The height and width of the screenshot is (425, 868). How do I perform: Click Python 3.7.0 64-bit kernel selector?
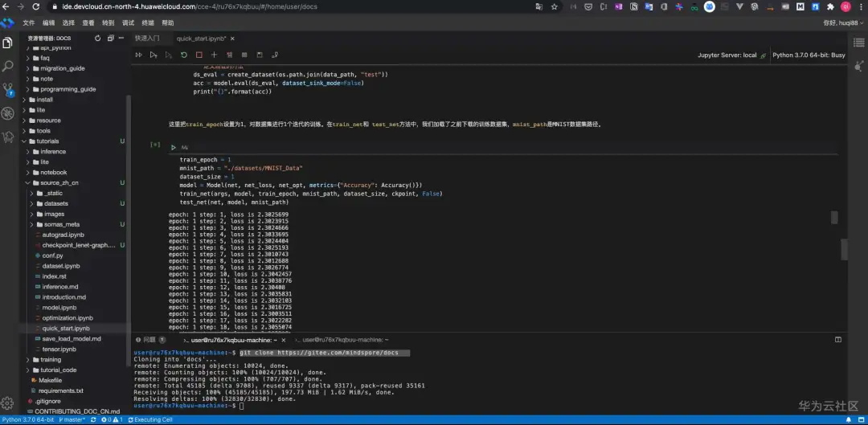coord(808,55)
